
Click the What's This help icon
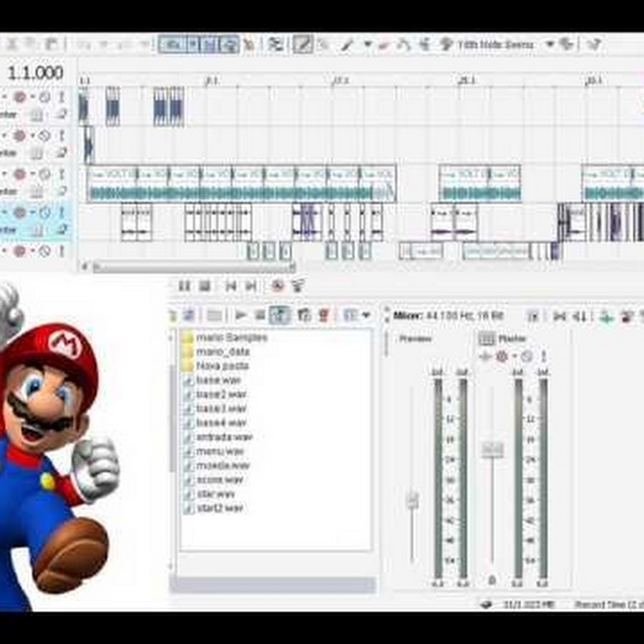click(594, 44)
